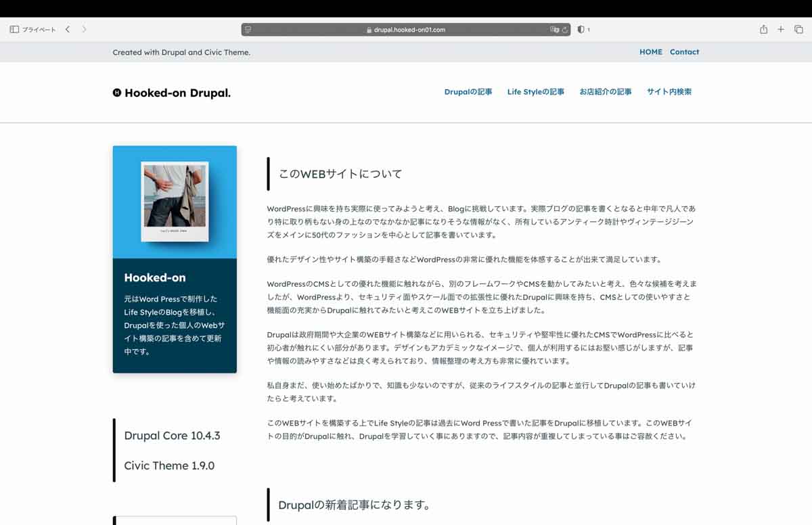Click the Drupal Core 10.4.3 text

[172, 436]
